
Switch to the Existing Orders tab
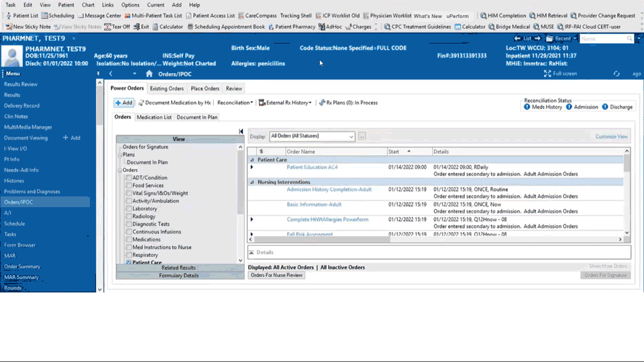click(166, 88)
